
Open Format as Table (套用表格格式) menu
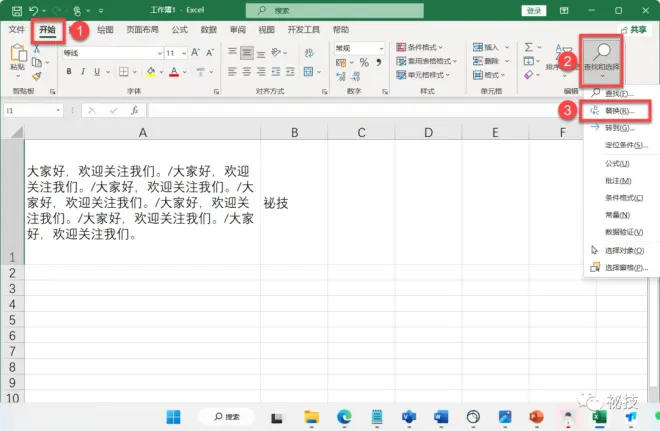click(x=427, y=61)
